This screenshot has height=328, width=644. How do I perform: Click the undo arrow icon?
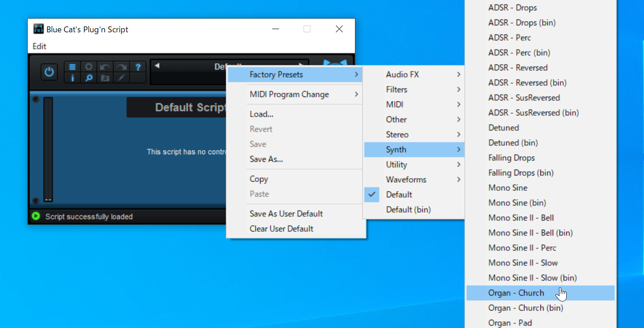tap(105, 67)
